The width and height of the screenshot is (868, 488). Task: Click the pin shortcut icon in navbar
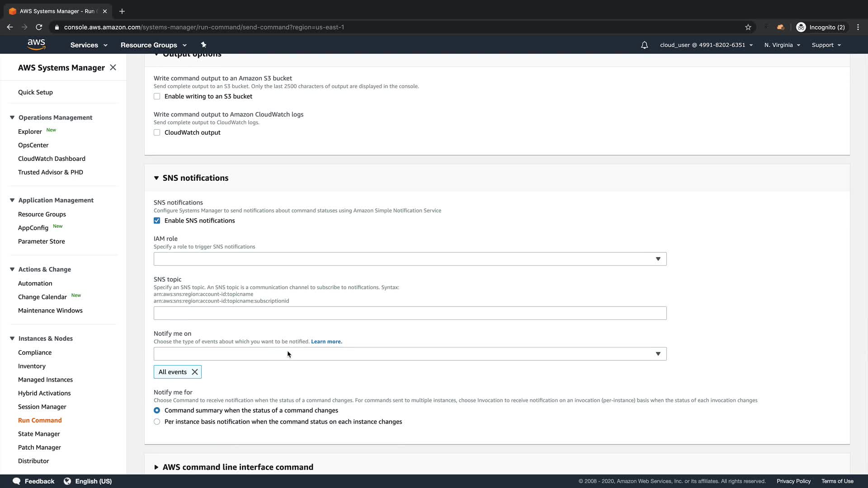coord(203,45)
